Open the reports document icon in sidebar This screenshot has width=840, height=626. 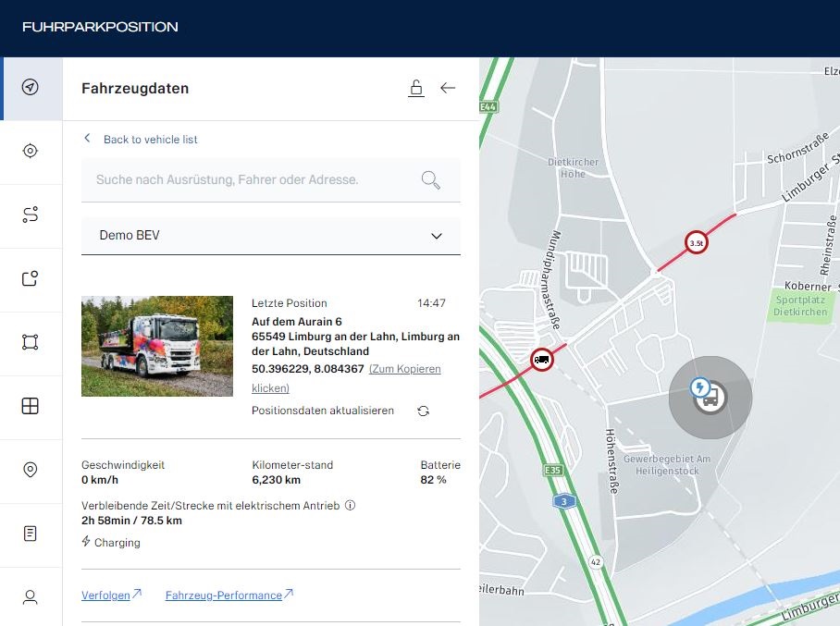pos(30,534)
